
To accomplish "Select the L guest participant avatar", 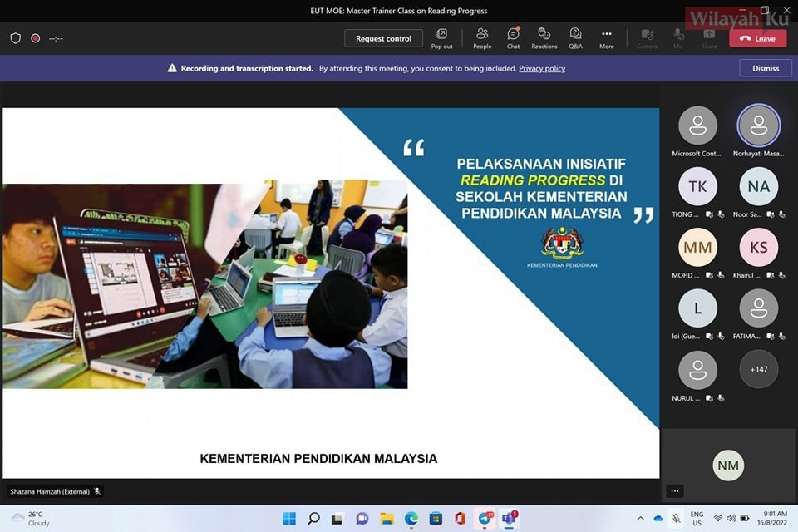I will pyautogui.click(x=697, y=308).
